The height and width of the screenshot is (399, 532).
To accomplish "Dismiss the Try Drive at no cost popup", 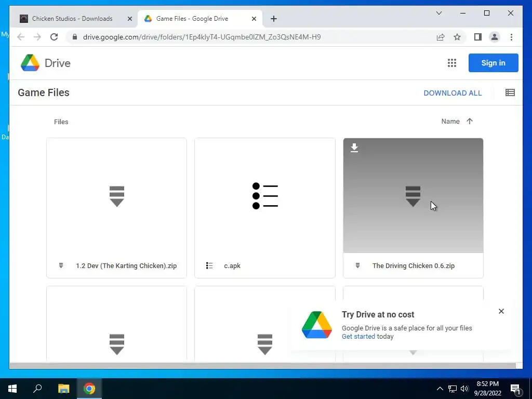I will pos(501,311).
